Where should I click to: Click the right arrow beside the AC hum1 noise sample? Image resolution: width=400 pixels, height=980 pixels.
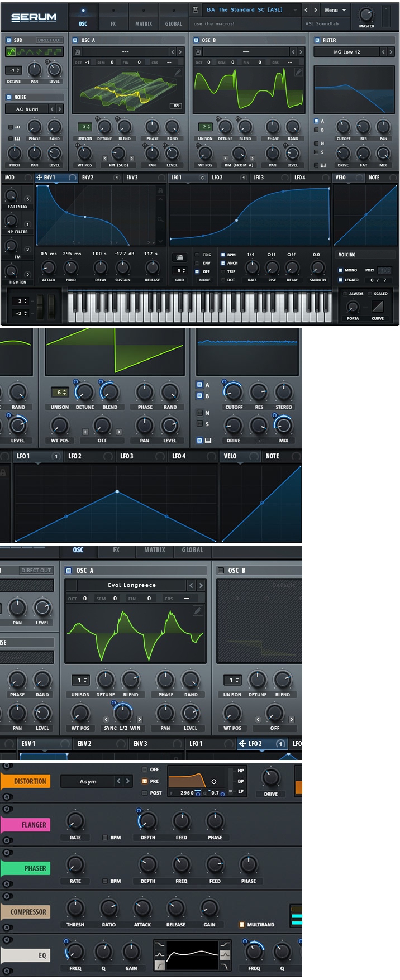coord(59,109)
